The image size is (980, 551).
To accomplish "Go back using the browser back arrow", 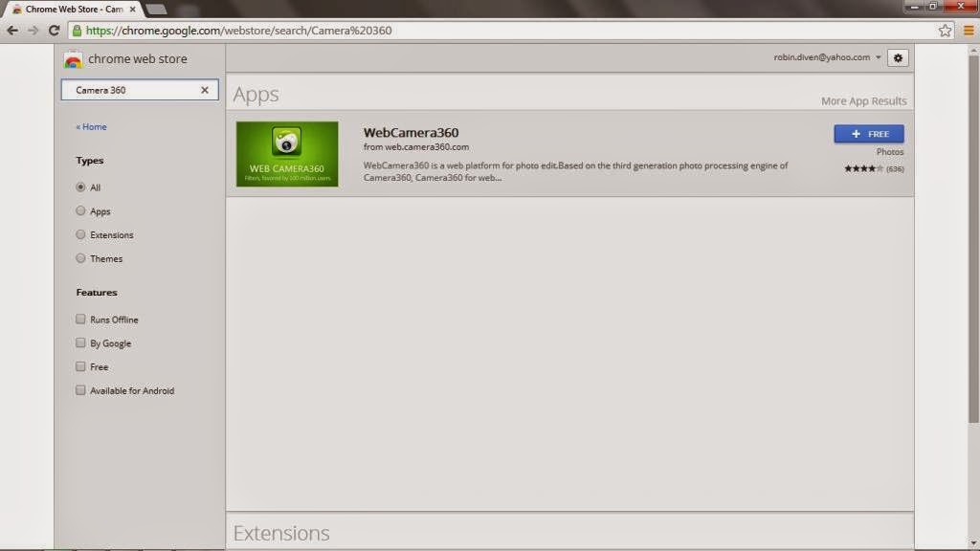I will (11, 31).
